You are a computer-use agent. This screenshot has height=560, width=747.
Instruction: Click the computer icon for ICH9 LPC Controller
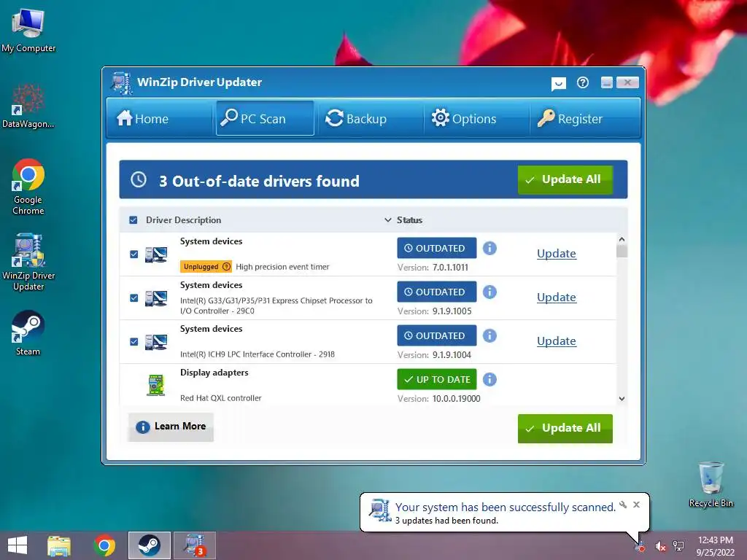[156, 343]
